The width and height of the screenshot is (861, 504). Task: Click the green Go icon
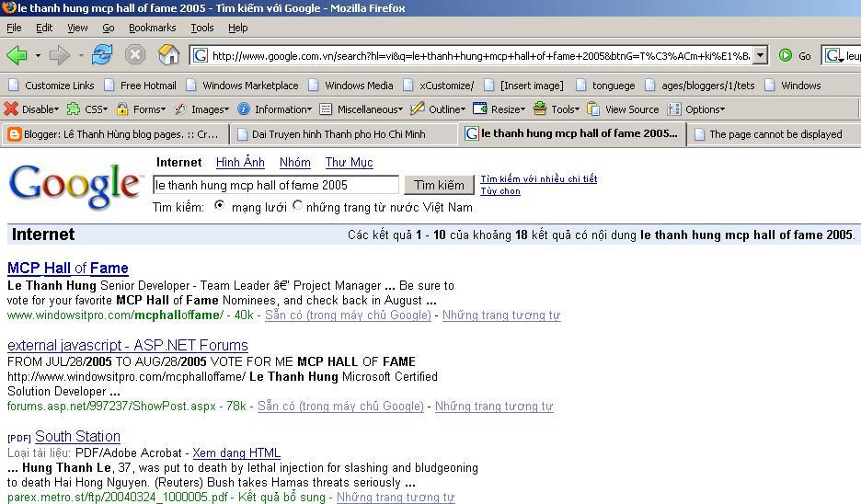click(x=786, y=55)
